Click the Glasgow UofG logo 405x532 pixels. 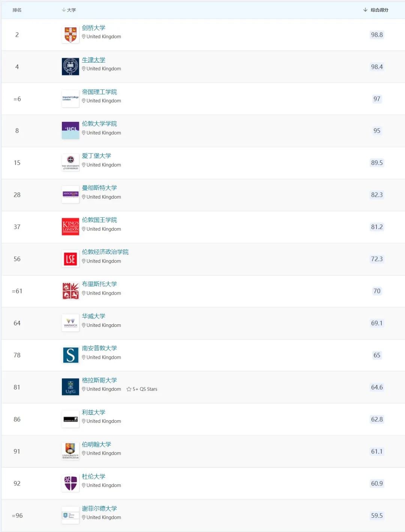[70, 387]
